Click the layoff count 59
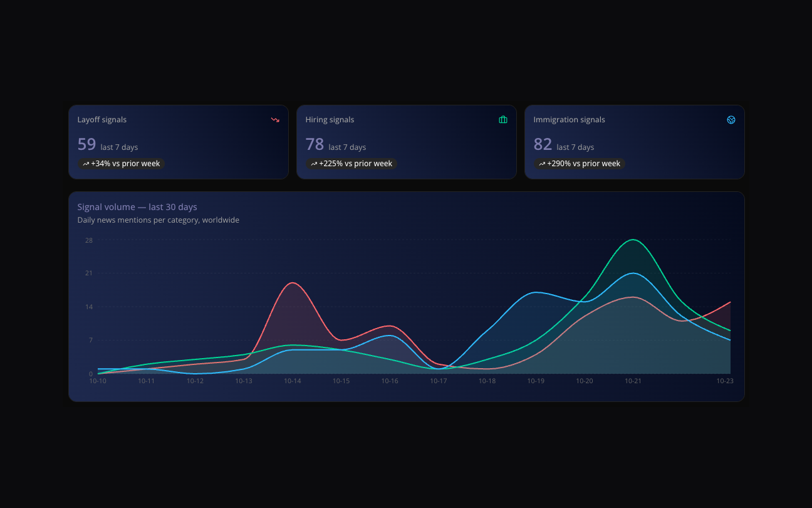This screenshot has width=812, height=508. [86, 144]
